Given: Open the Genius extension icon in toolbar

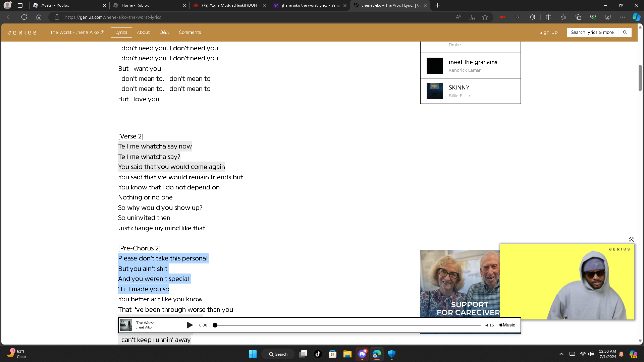Looking at the screenshot, I should 518,17.
